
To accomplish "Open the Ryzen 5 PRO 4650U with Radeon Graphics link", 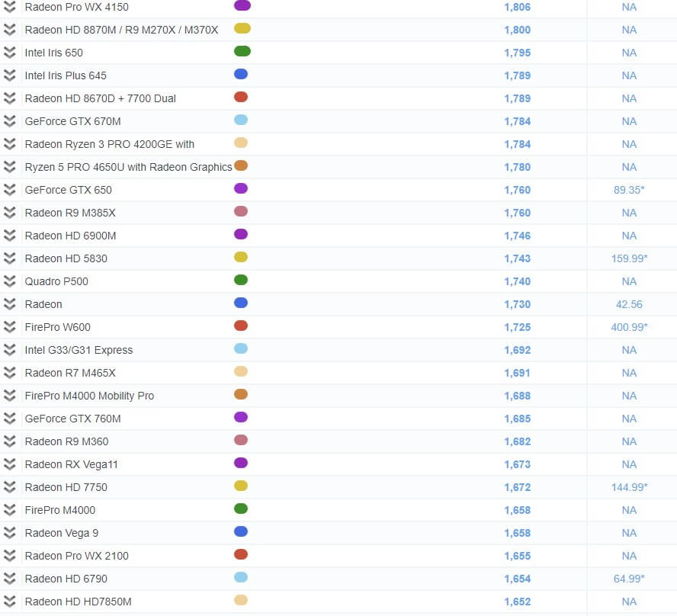I will tap(128, 167).
